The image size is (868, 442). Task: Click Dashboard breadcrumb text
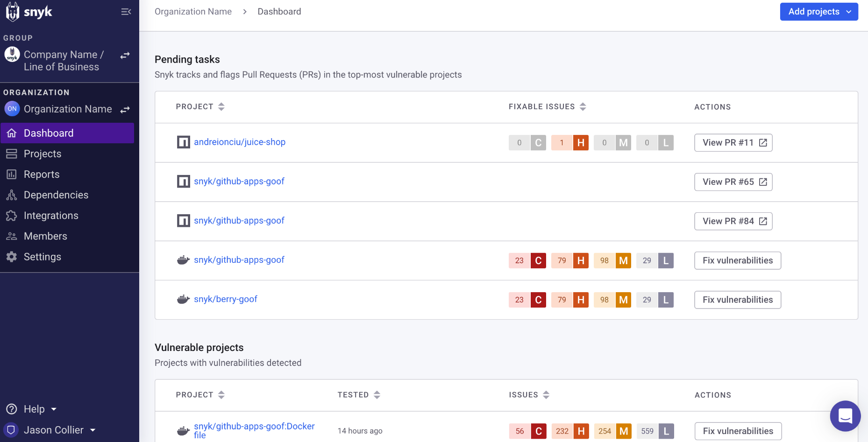pos(279,12)
